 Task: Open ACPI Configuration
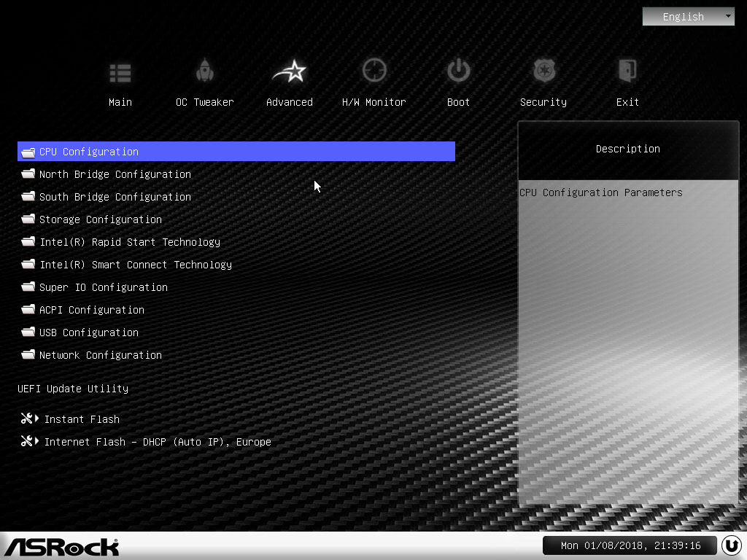point(91,310)
